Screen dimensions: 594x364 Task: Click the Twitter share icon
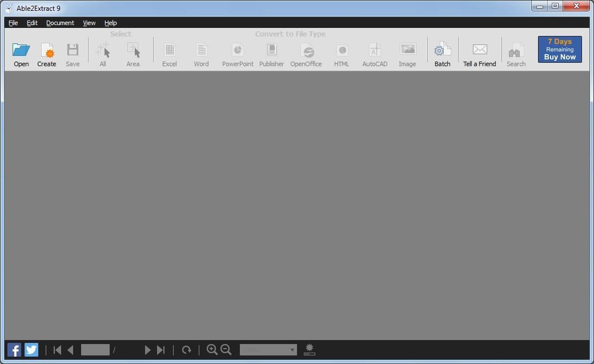click(x=31, y=350)
